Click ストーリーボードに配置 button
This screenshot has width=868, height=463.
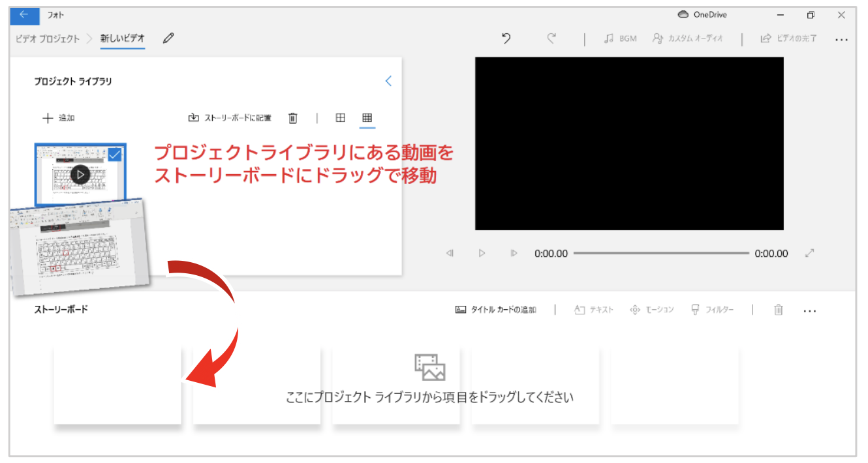(x=229, y=118)
